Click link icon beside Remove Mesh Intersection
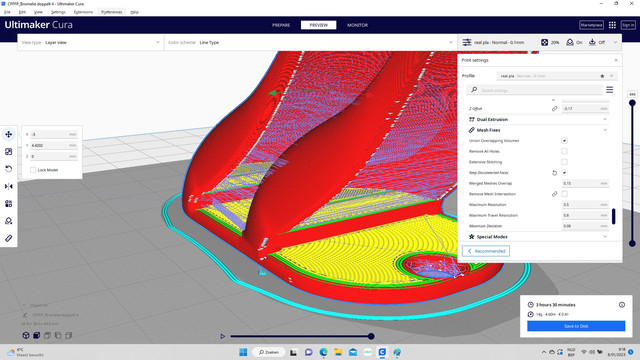 pos(554,194)
